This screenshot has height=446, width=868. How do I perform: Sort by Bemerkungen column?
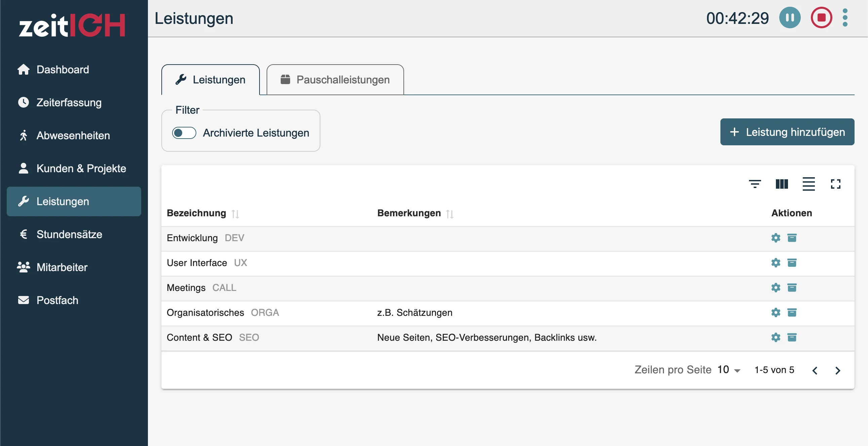450,214
